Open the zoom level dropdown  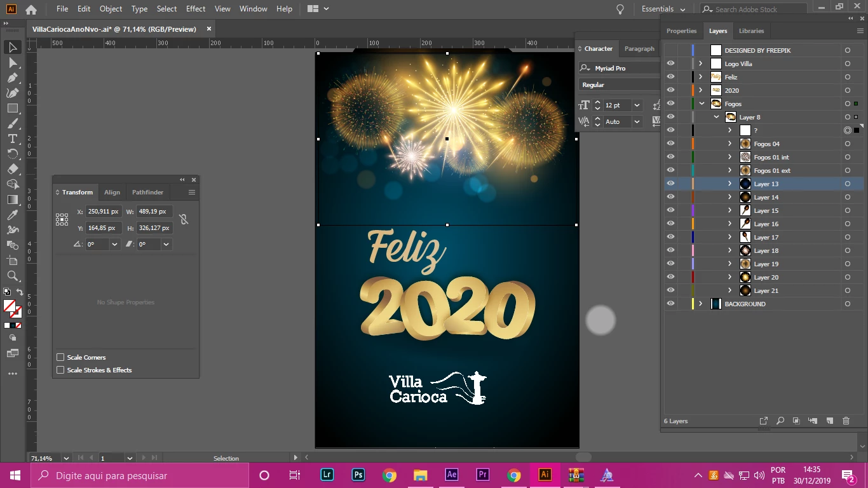coord(65,458)
